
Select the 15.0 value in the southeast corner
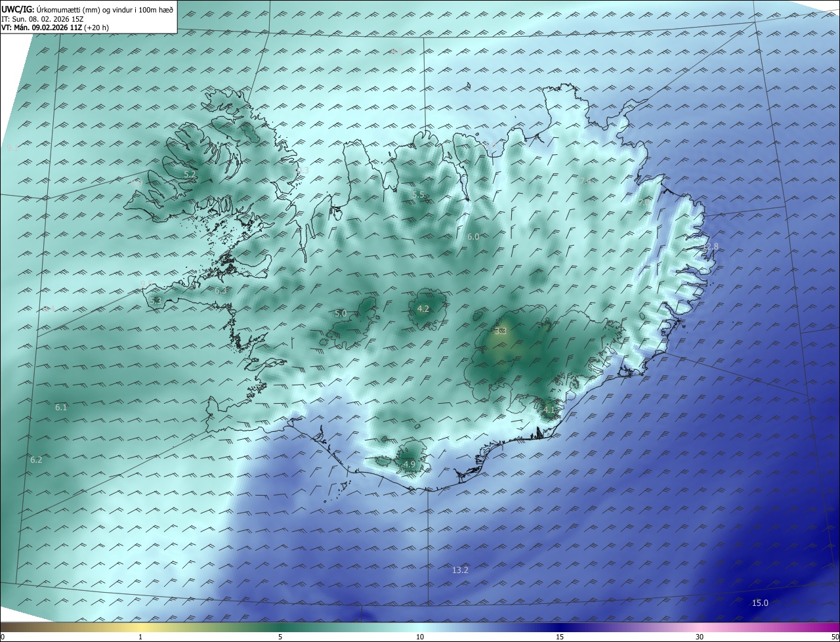point(760,603)
